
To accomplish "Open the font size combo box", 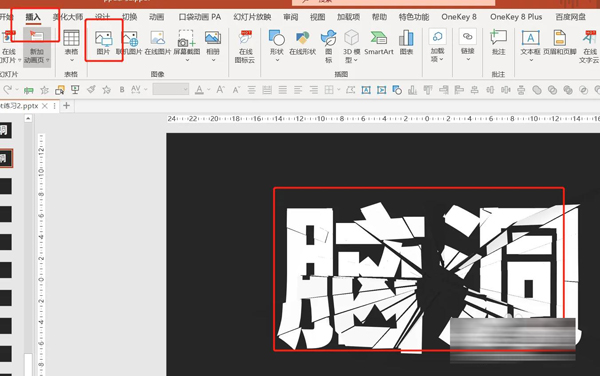I will 171,90.
